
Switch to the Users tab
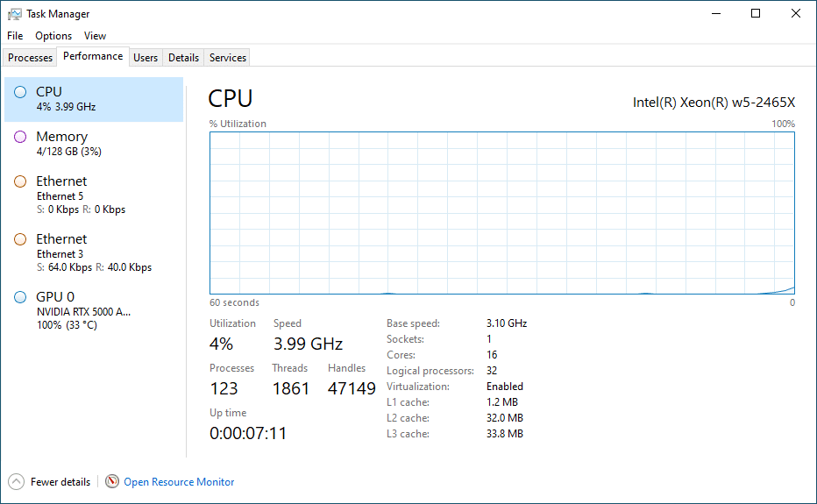tap(146, 57)
